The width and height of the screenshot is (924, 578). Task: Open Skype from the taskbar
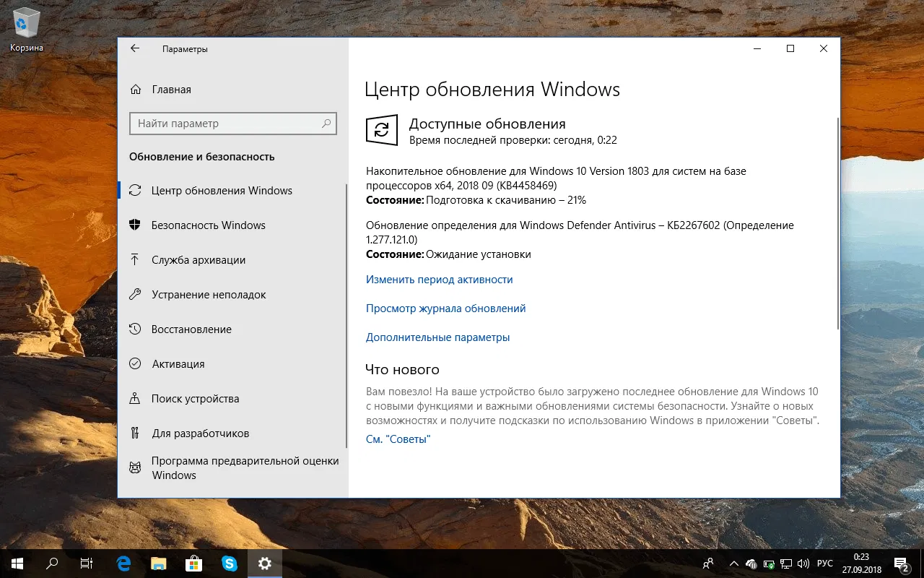(x=230, y=563)
